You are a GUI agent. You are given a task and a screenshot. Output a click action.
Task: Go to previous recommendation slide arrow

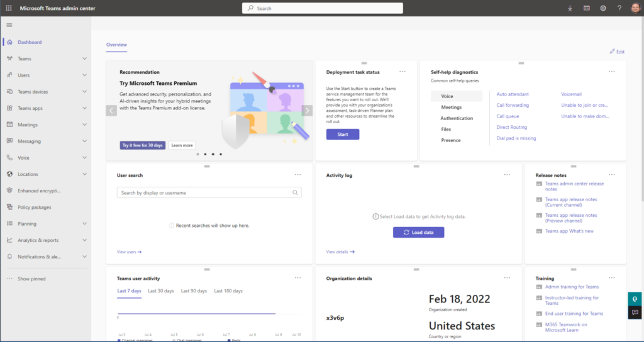coord(111,111)
